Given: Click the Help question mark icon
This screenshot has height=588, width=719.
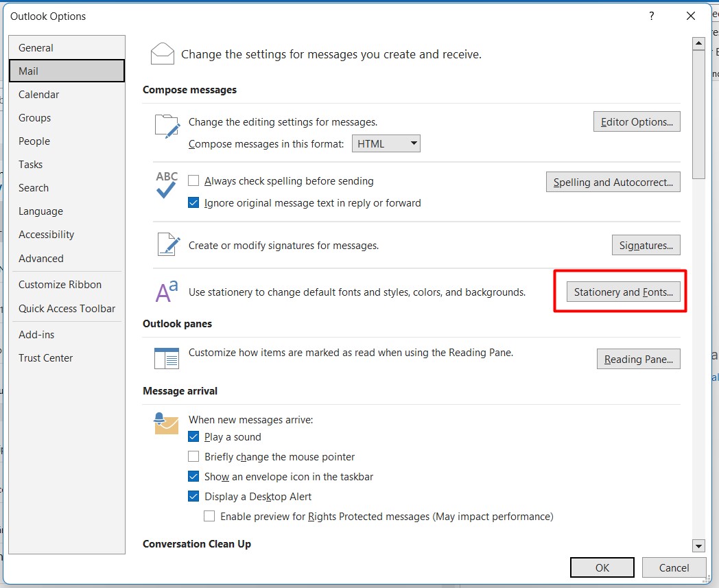Looking at the screenshot, I should pos(652,16).
